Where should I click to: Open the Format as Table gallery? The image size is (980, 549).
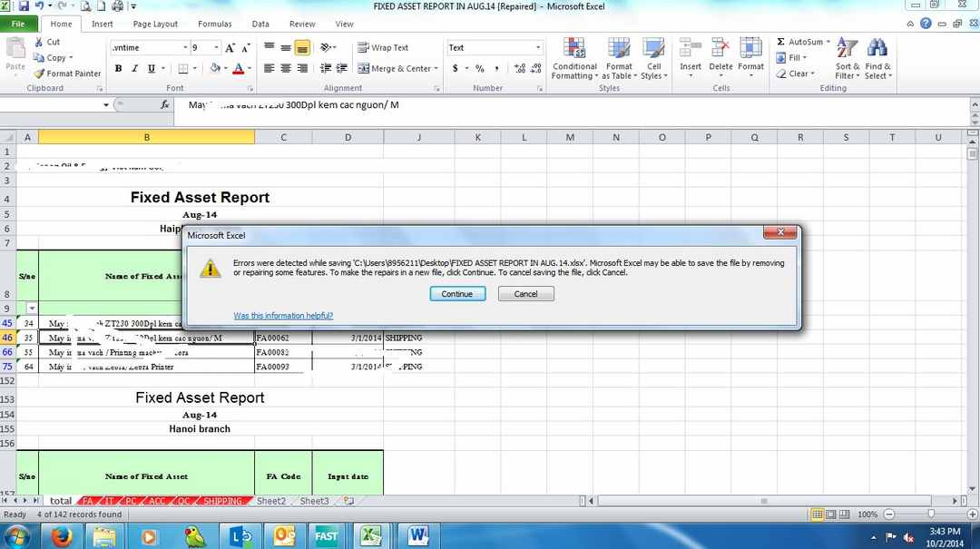619,59
